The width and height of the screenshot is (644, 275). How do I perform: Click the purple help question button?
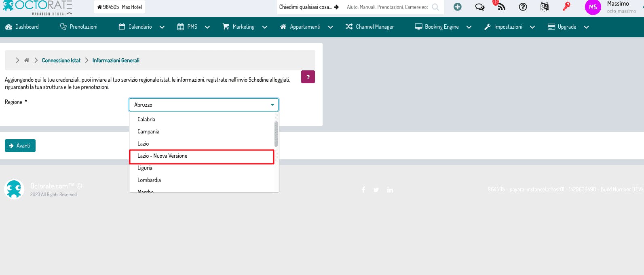click(308, 77)
